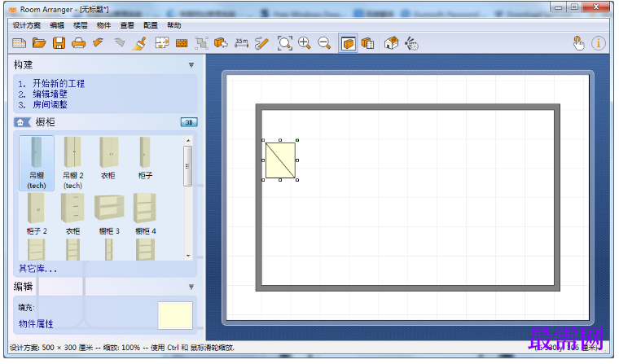The image size is (619, 364).
Task: Click the home back arrow beside 橱柜
Action: point(23,122)
